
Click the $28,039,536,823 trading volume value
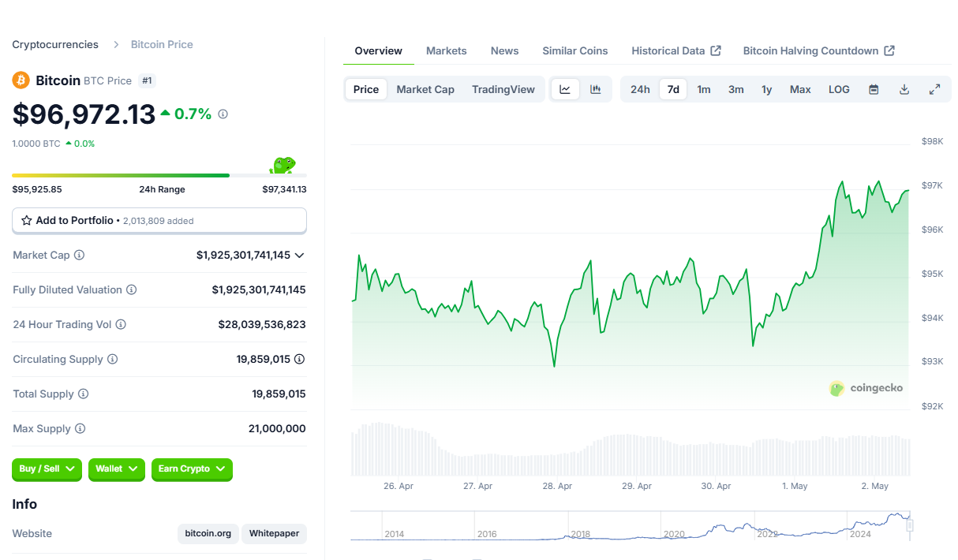point(262,325)
